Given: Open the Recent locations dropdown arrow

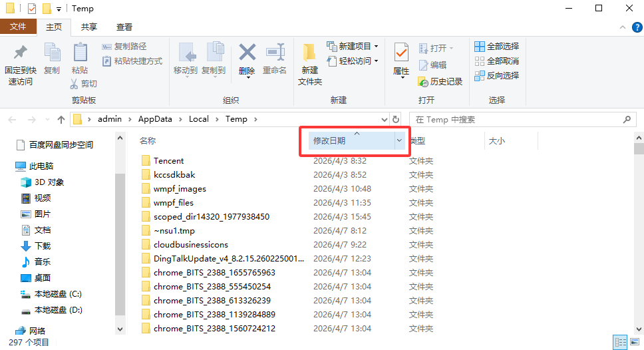Looking at the screenshot, I should tap(47, 120).
